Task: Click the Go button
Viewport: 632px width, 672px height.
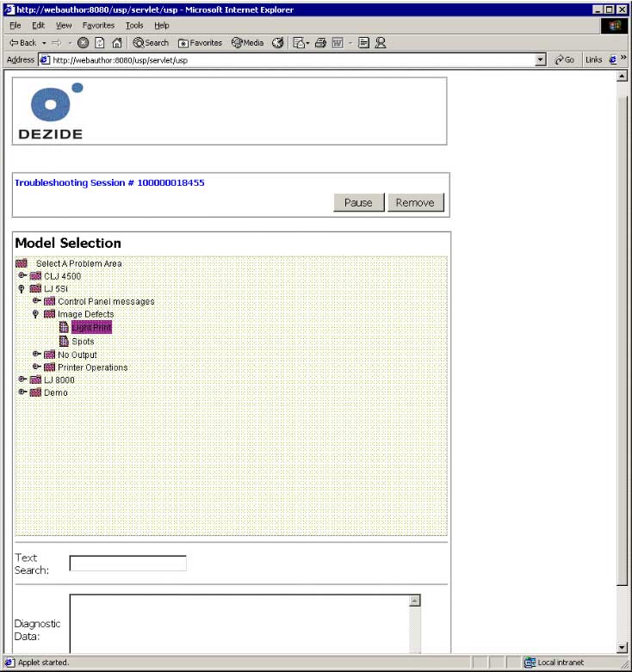Action: pyautogui.click(x=565, y=60)
